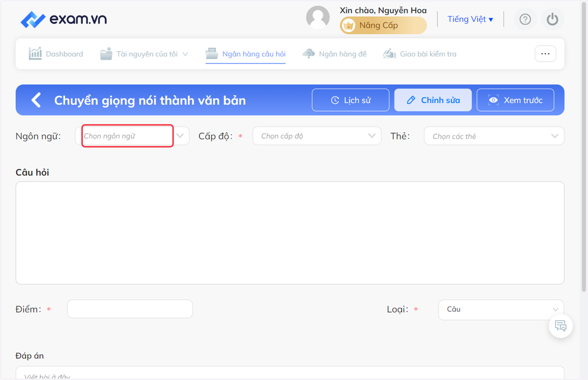Open the Chọn ngôn ngữ dropdown

[132, 136]
